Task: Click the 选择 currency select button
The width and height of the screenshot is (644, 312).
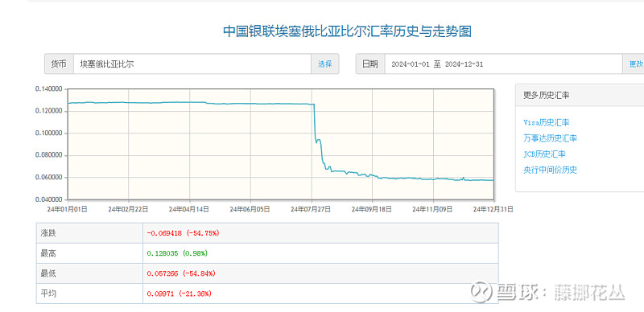Action: click(x=325, y=64)
